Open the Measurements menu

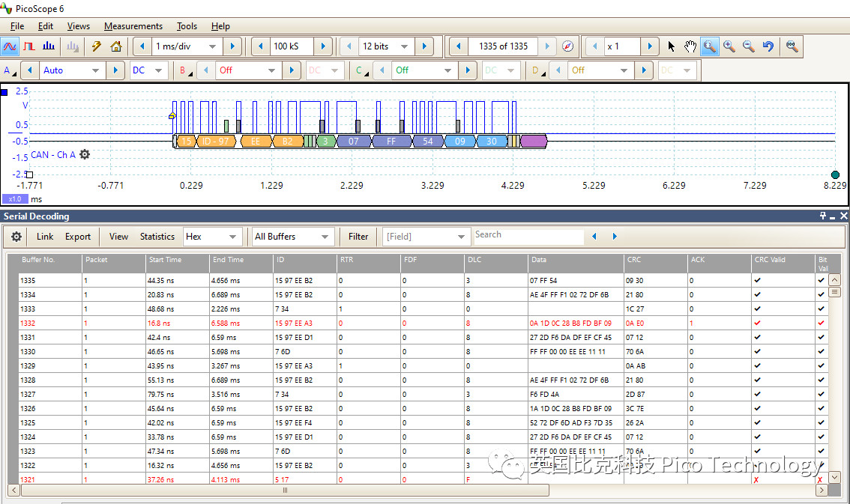pyautogui.click(x=133, y=26)
